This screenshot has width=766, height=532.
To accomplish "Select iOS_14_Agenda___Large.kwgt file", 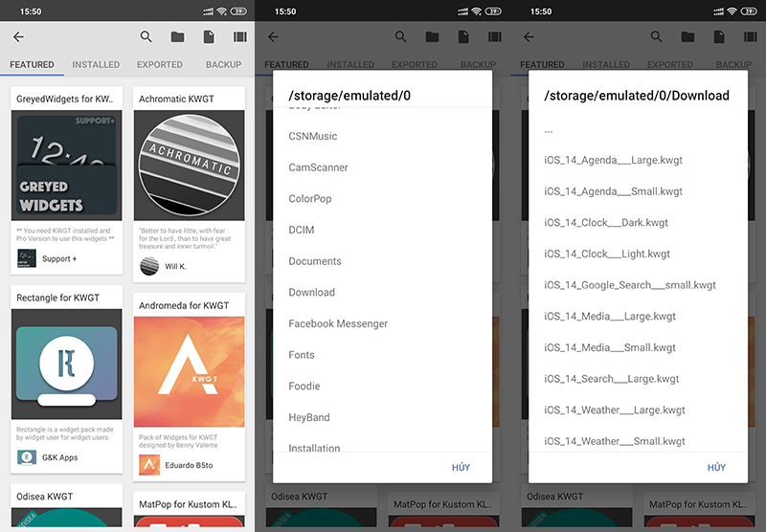I will 638,160.
